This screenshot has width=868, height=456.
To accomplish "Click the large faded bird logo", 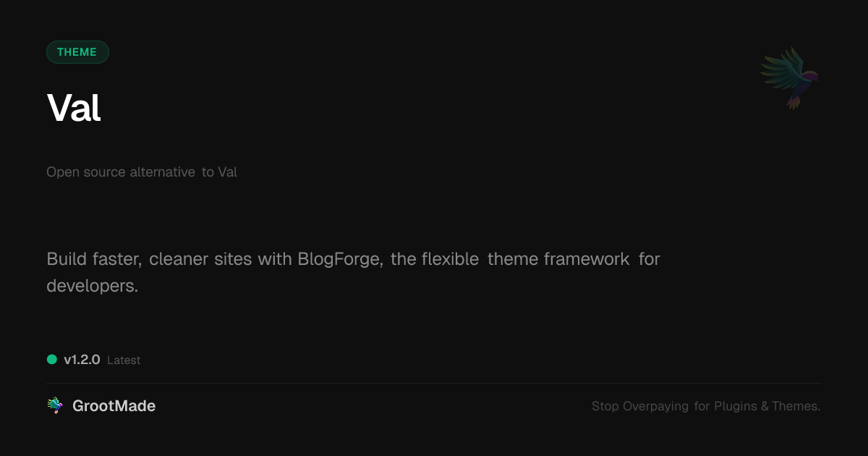I will [790, 78].
